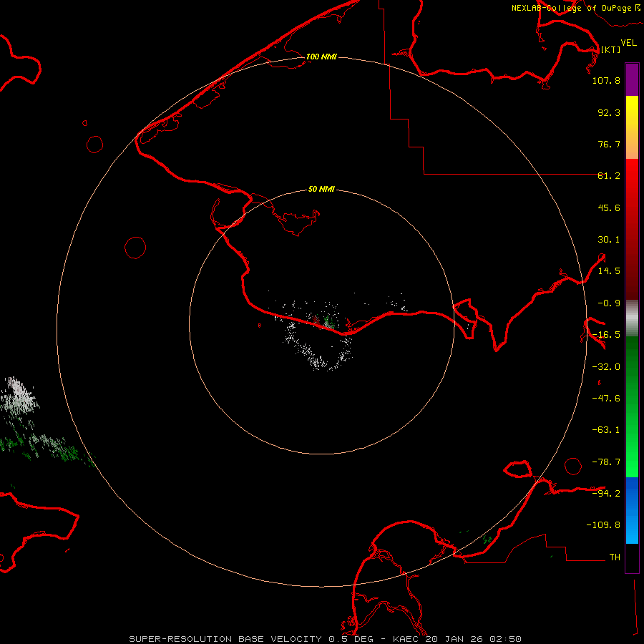
Task: Click the yellow-orange segment of the color bar
Action: click(632, 127)
